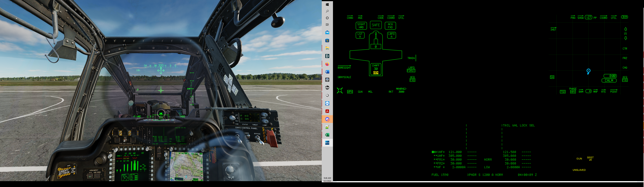Toggle TRAIN mode on weapons page

pyautogui.click(x=411, y=58)
